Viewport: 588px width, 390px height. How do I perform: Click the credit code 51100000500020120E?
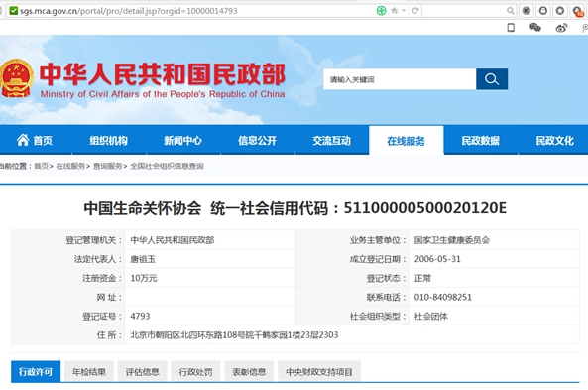coord(424,208)
